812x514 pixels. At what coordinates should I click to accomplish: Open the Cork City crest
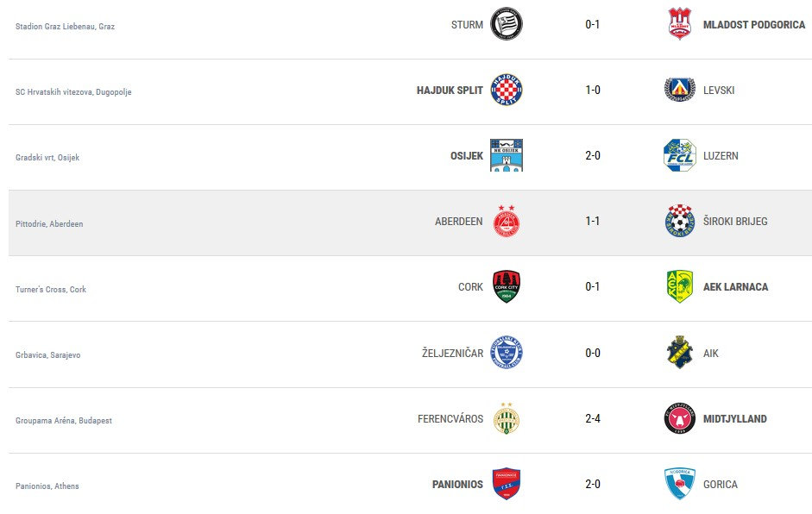pos(507,286)
